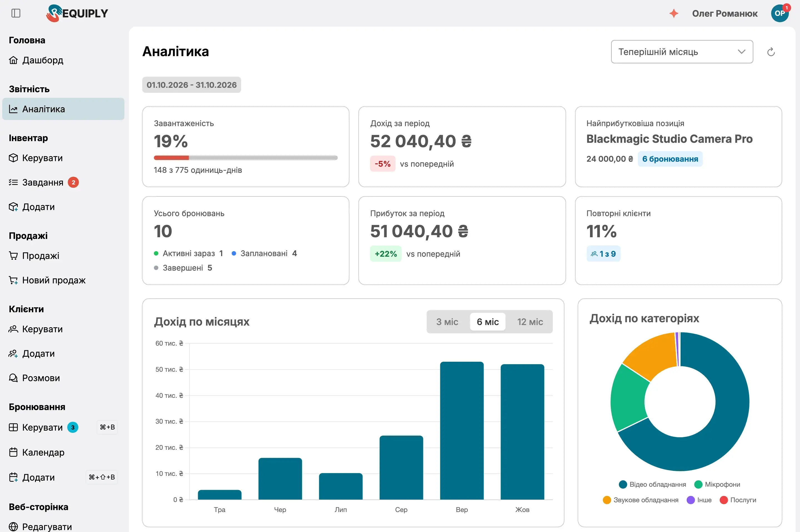Click the Вер bar in revenue chart
Viewport: 800px width, 532px height.
coord(462,431)
